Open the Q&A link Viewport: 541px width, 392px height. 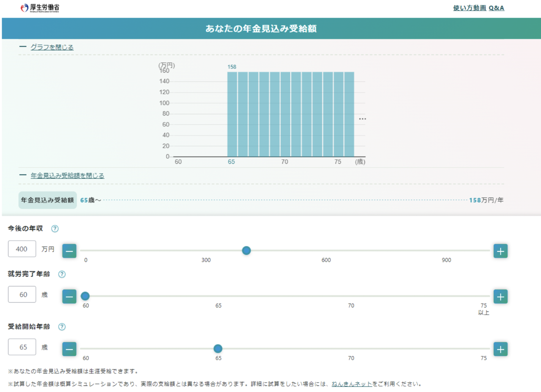click(x=497, y=8)
